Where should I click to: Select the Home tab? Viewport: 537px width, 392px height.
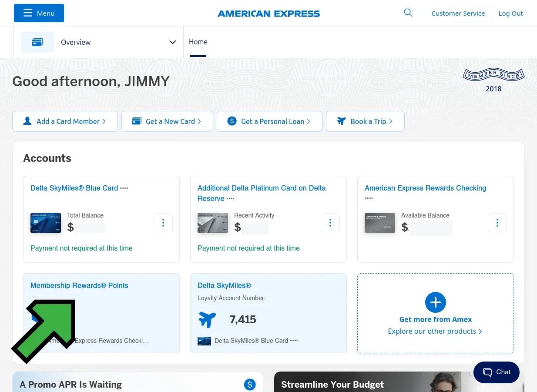[x=198, y=42]
